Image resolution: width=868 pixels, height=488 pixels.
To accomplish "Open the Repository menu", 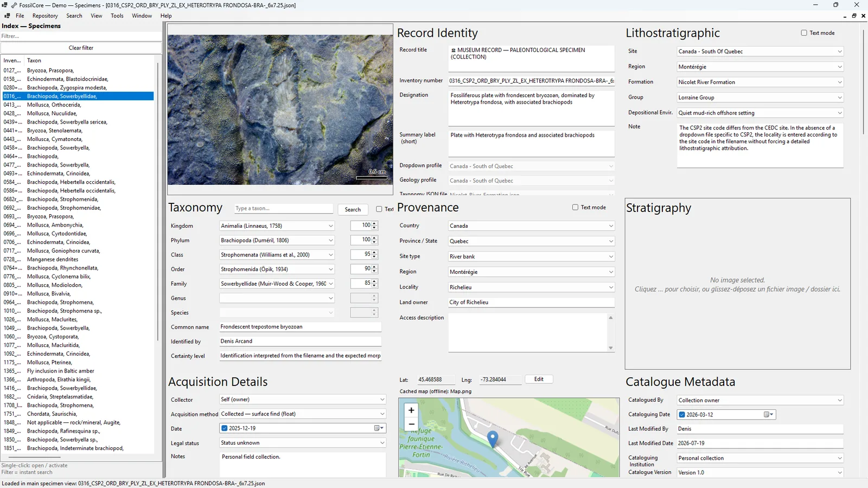I will (x=45, y=16).
